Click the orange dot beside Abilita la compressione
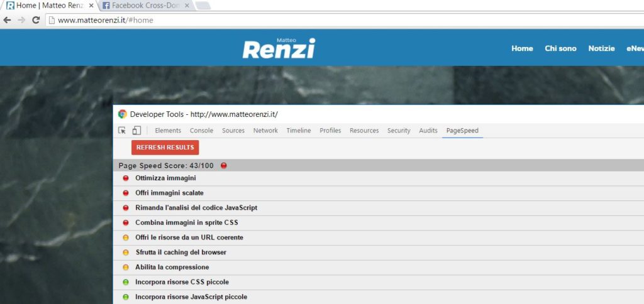 [126, 268]
